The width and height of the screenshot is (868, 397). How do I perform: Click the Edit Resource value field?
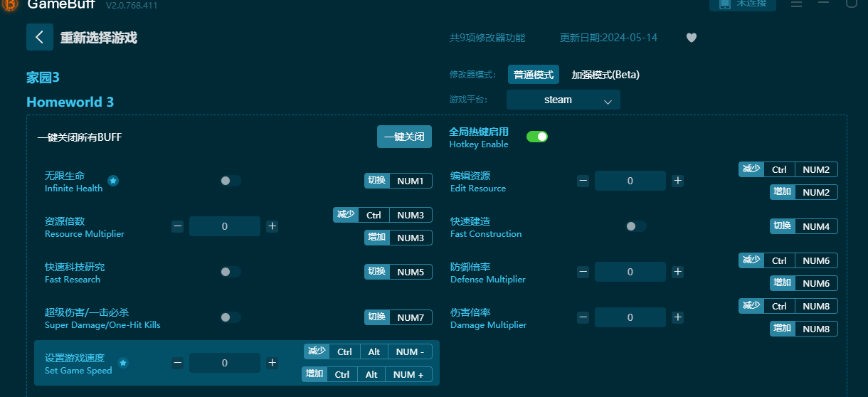coord(630,181)
